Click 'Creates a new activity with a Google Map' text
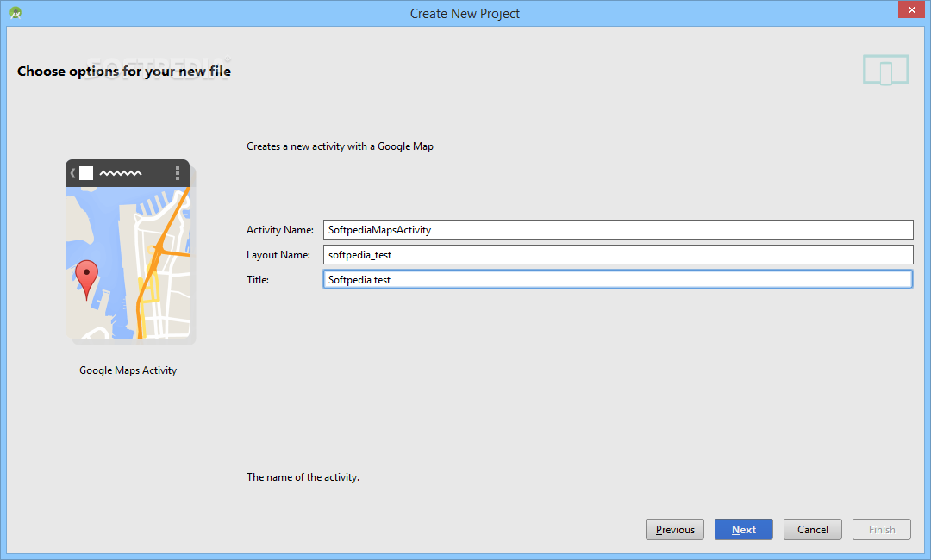The image size is (931, 560). tap(341, 146)
